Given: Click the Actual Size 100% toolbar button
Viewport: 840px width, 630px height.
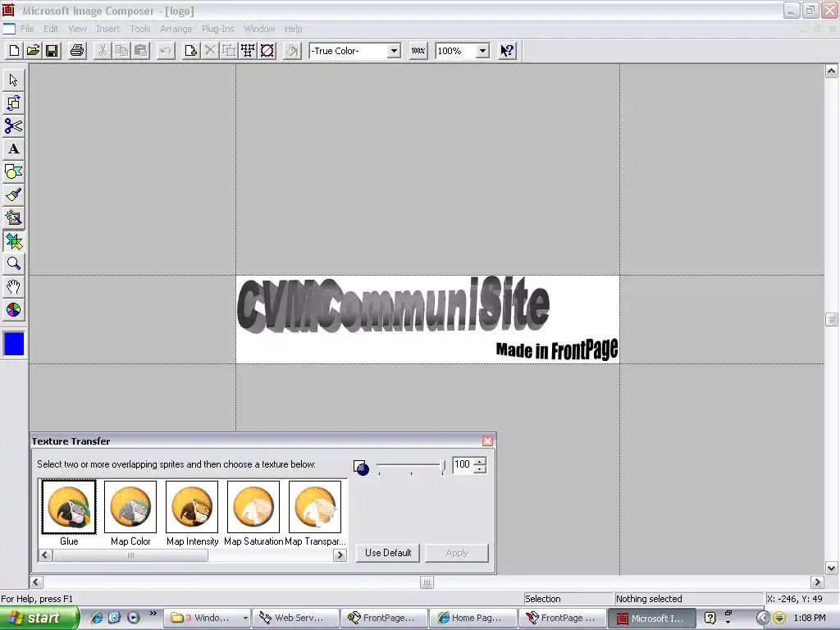Looking at the screenshot, I should point(418,51).
